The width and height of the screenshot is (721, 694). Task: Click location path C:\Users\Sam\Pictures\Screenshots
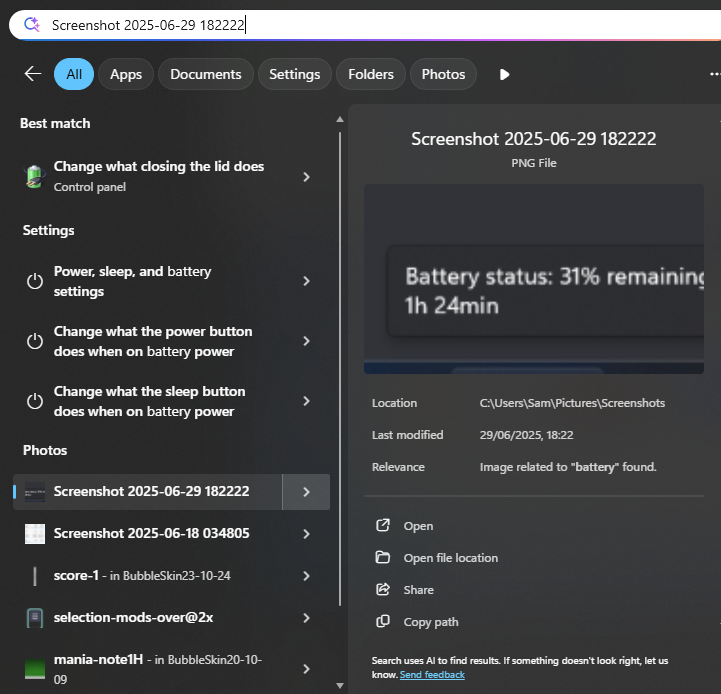[x=572, y=403]
